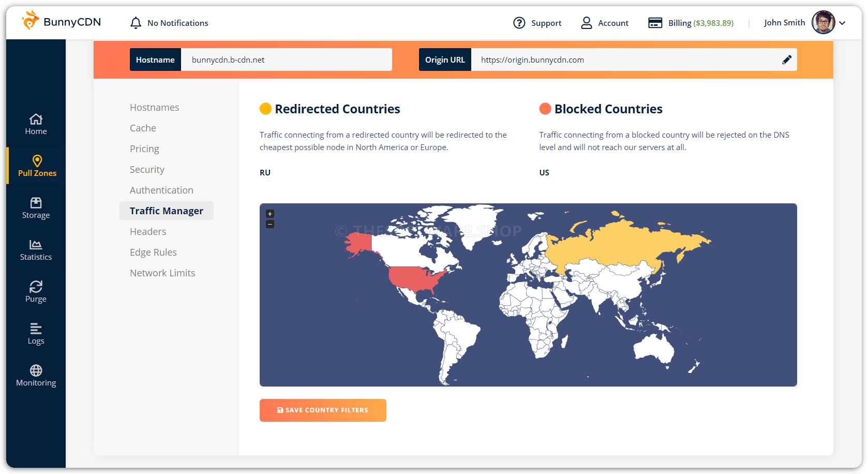Image resolution: width=868 pixels, height=474 pixels.
Task: Zoom in on the world map
Action: (270, 214)
